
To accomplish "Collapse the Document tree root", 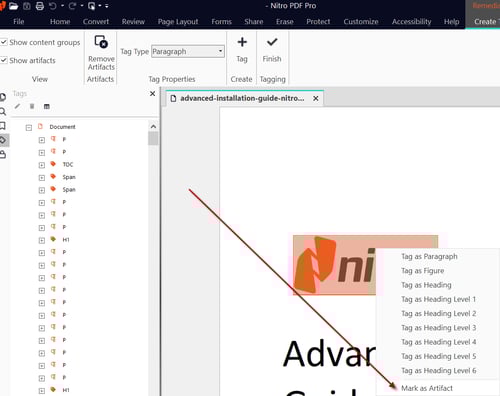I will (x=29, y=127).
